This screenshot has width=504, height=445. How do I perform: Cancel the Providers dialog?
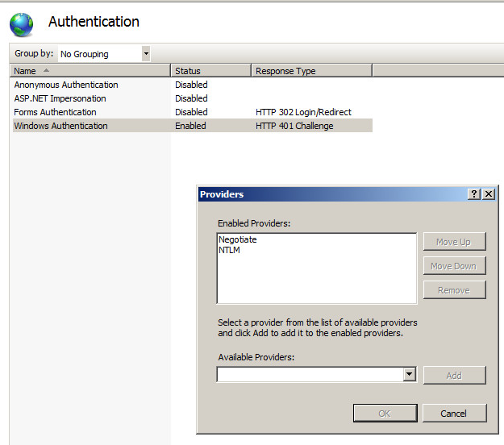click(454, 414)
